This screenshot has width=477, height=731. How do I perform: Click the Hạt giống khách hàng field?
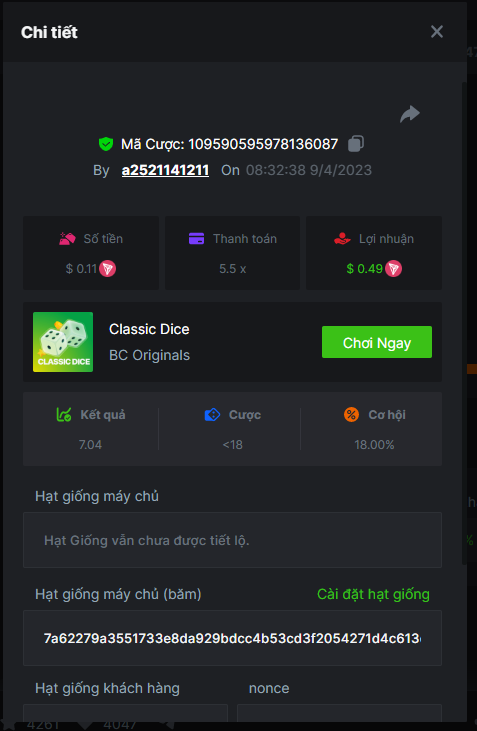click(x=125, y=713)
